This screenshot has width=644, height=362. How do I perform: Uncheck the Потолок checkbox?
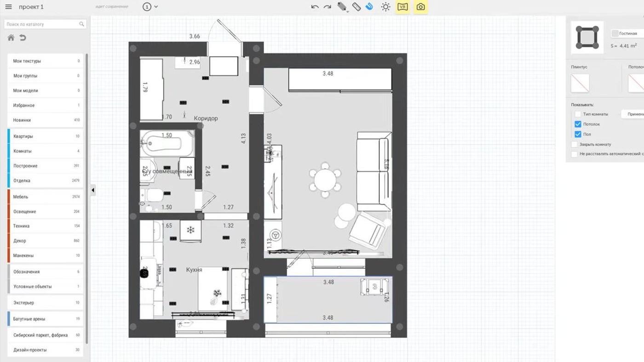tap(578, 124)
